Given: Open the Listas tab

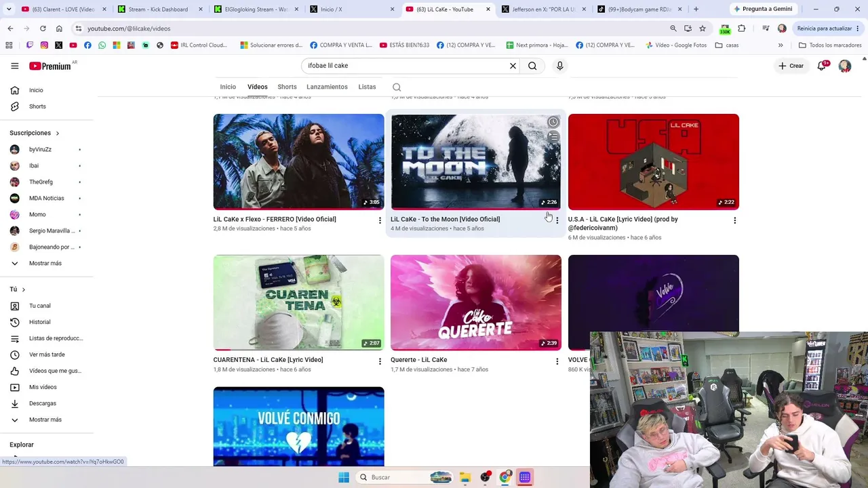Looking at the screenshot, I should point(367,87).
